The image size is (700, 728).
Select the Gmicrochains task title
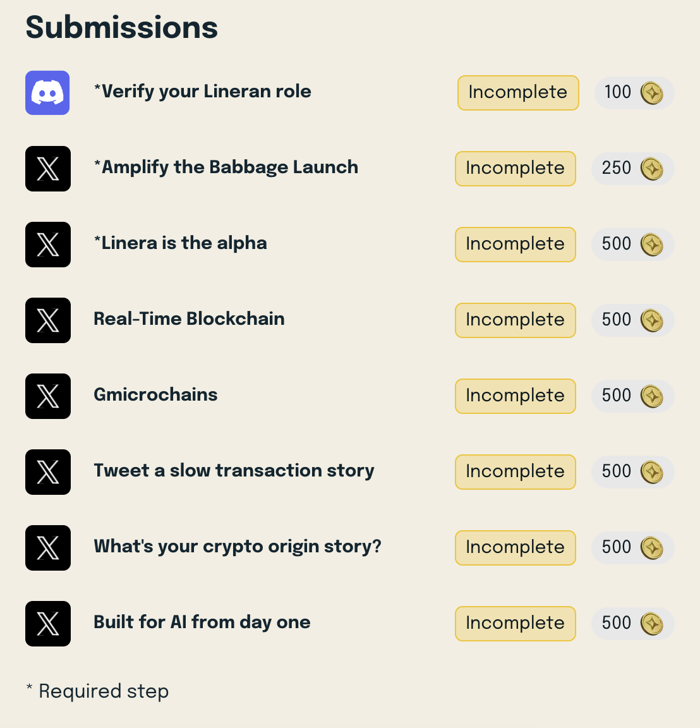point(155,394)
